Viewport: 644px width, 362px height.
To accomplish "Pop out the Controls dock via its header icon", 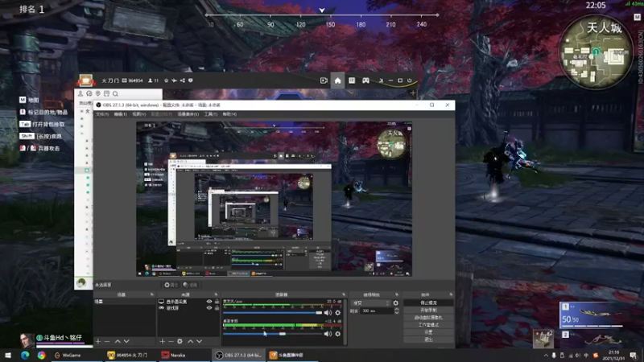I will point(451,294).
